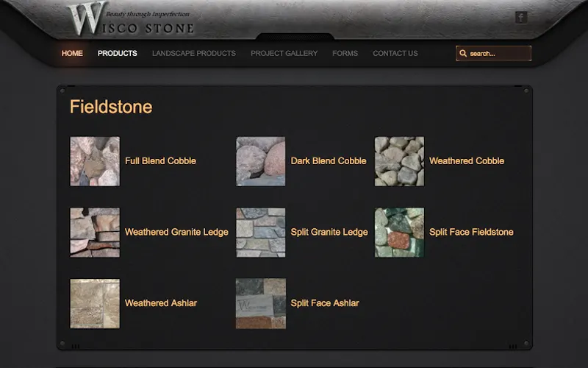
Task: Open the Facebook icon in header
Action: coord(521,17)
